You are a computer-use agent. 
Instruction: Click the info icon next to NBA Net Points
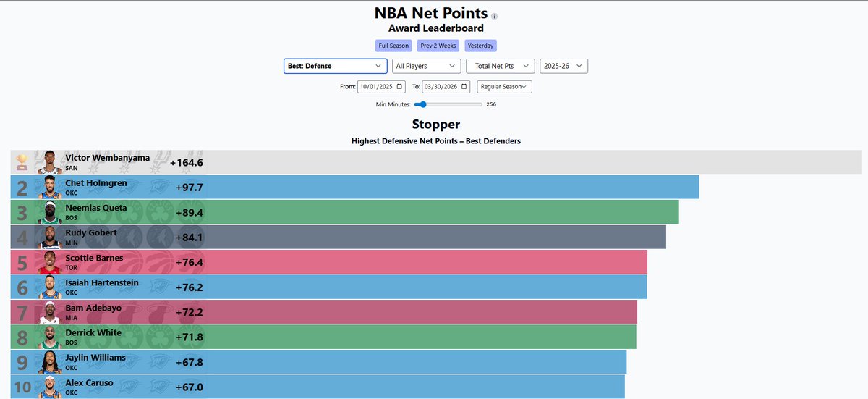pyautogui.click(x=495, y=16)
